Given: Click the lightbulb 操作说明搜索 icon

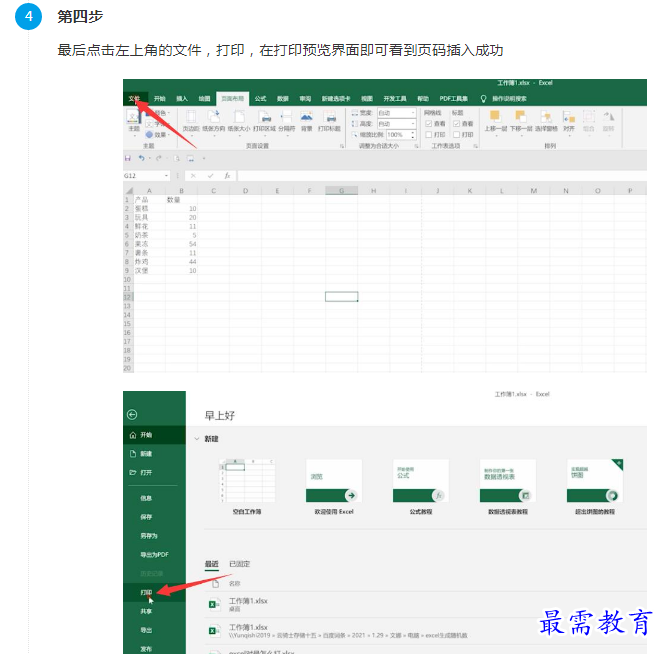Looking at the screenshot, I should (484, 99).
